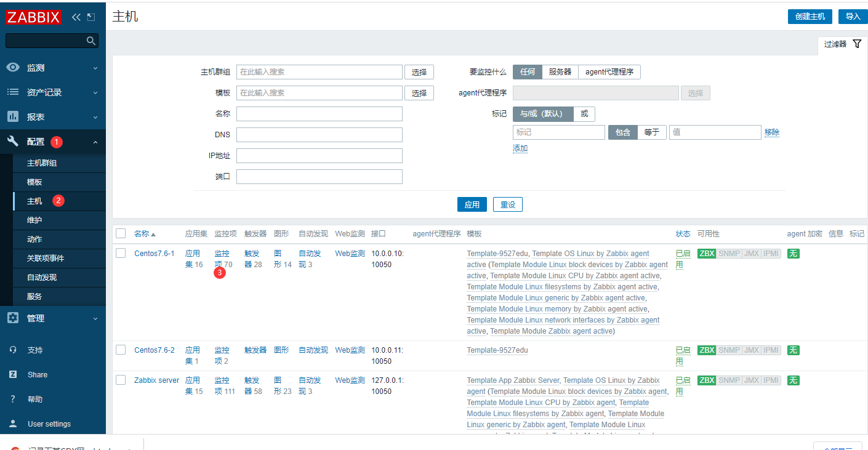Check the Zabbix server row checkbox
This screenshot has width=868, height=450.
[x=121, y=380]
